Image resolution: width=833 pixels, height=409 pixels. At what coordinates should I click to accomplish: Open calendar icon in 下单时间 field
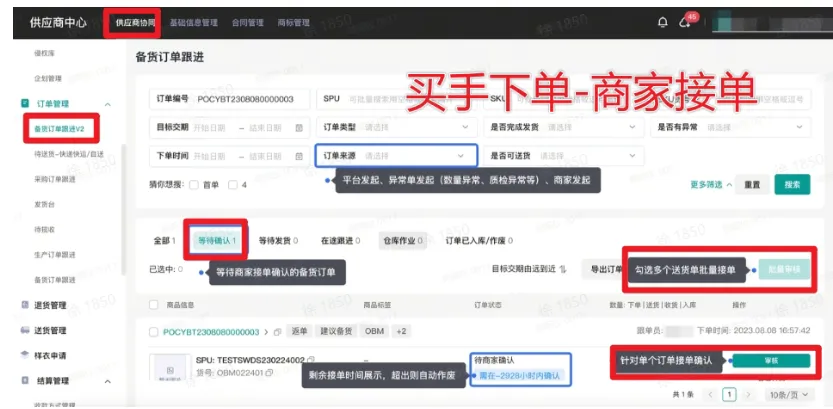pyautogui.click(x=299, y=156)
